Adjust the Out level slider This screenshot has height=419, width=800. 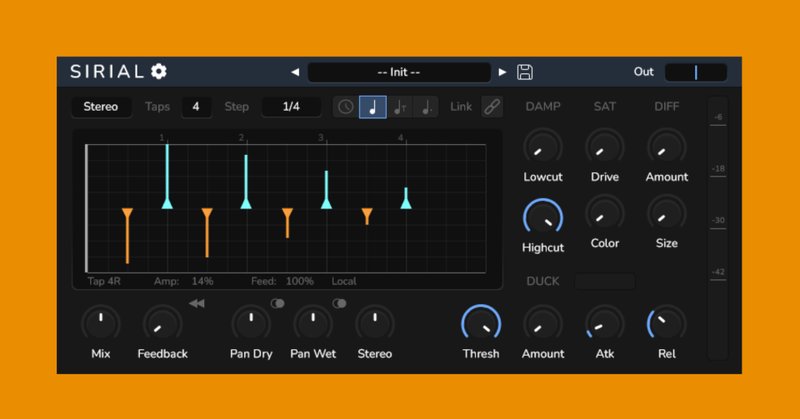pos(696,72)
